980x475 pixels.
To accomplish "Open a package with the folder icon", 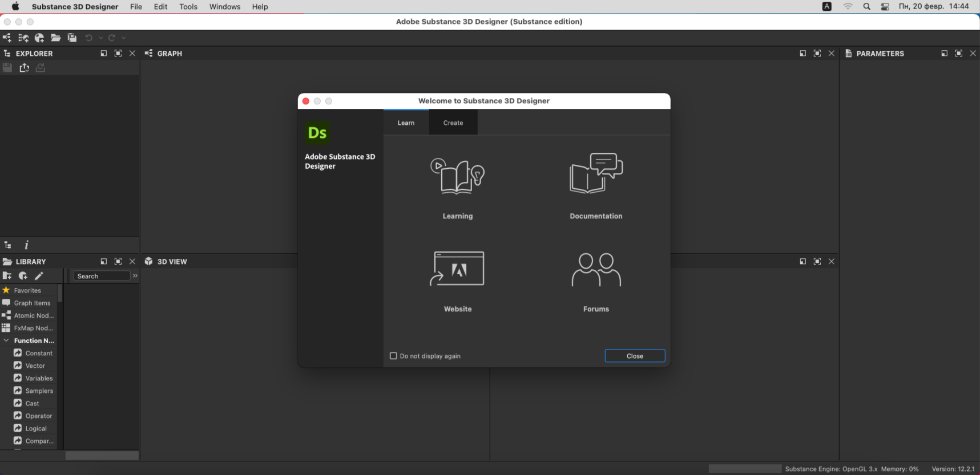I will (56, 38).
